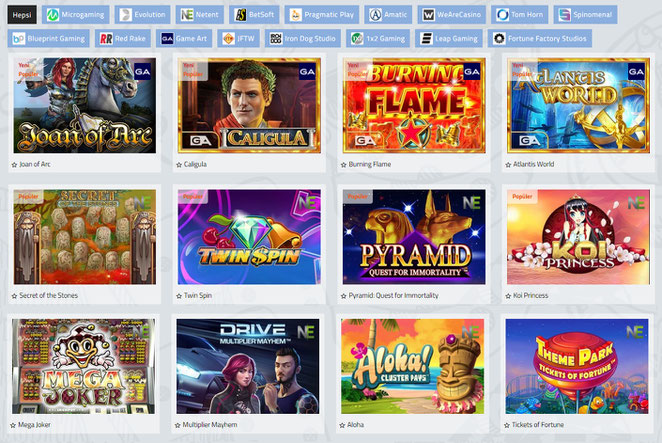
Task: Click the Leap Gaming logo icon
Action: 426,39
